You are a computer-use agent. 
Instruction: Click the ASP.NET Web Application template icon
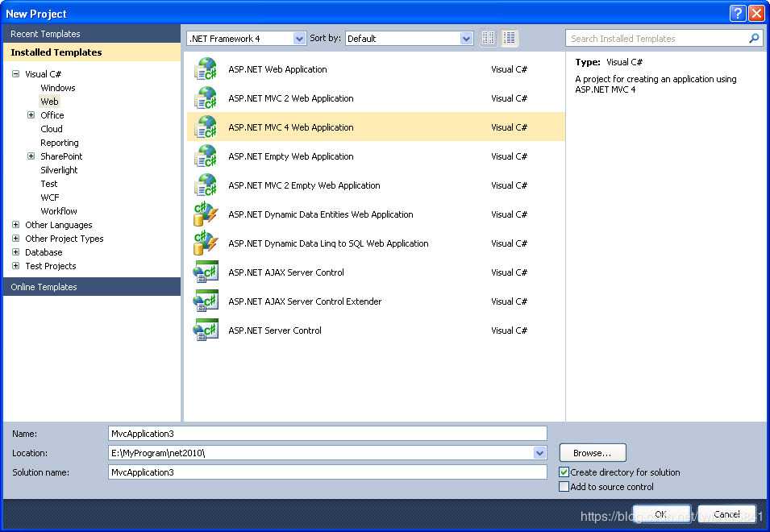(x=206, y=69)
